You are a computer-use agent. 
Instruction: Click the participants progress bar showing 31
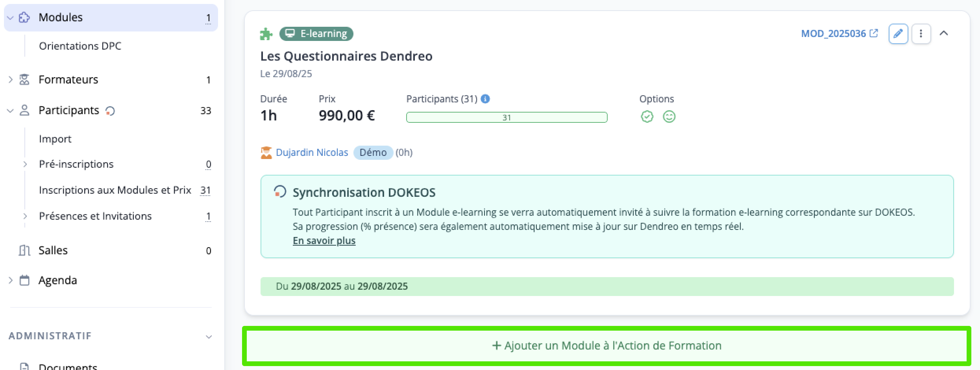coord(507,117)
